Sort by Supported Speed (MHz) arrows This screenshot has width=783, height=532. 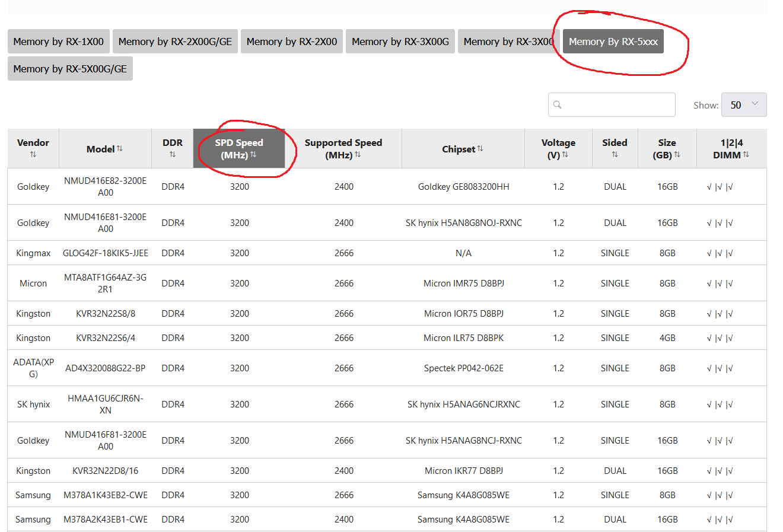point(358,155)
